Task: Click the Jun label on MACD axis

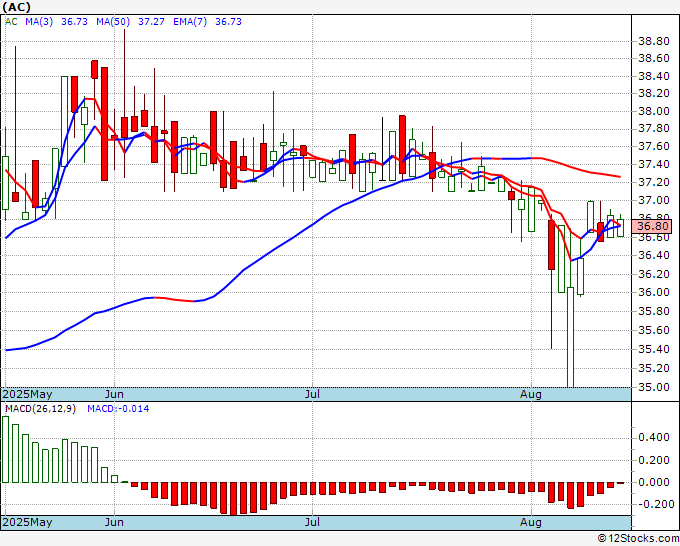Action: (114, 522)
